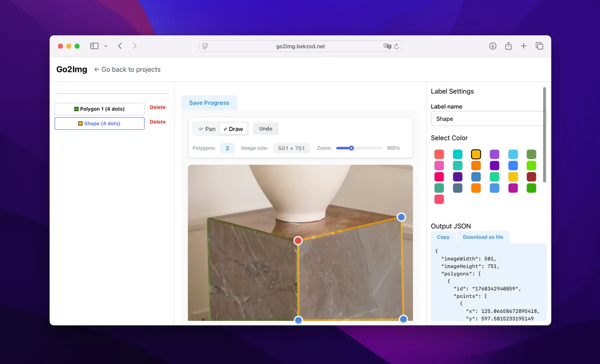Undo the last drawing action

coord(265,129)
